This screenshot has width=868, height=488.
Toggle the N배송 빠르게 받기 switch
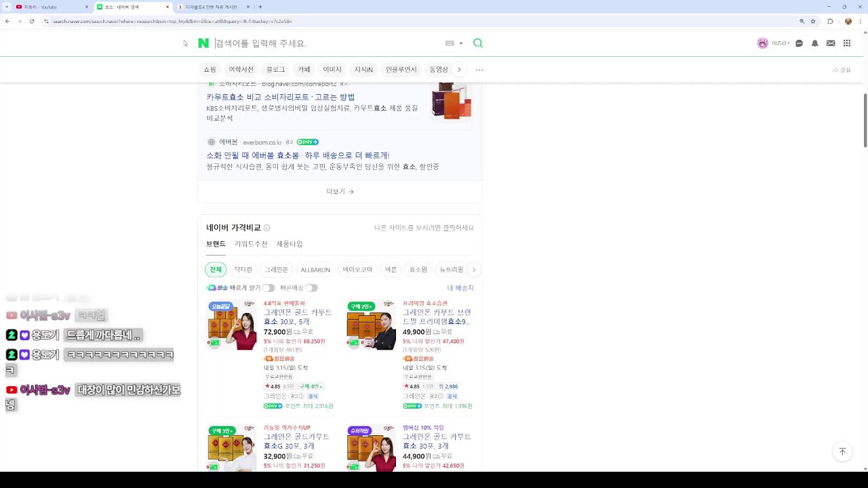[269, 288]
